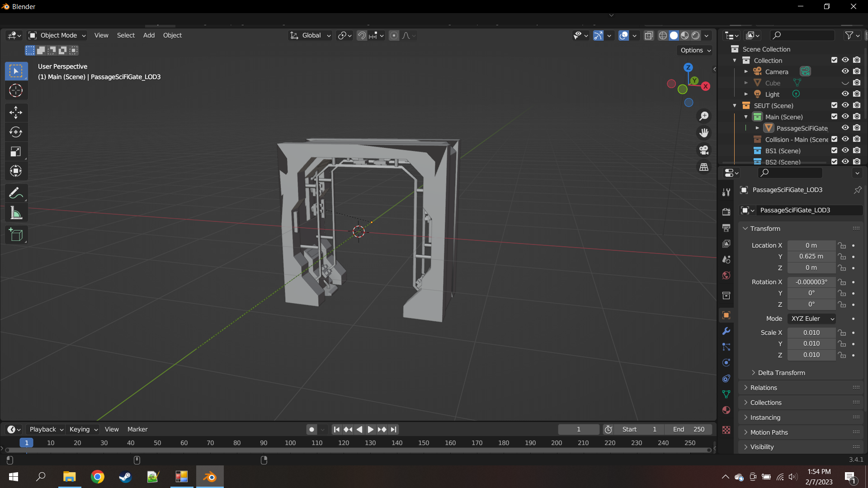Click the Options button in viewport

pyautogui.click(x=695, y=50)
